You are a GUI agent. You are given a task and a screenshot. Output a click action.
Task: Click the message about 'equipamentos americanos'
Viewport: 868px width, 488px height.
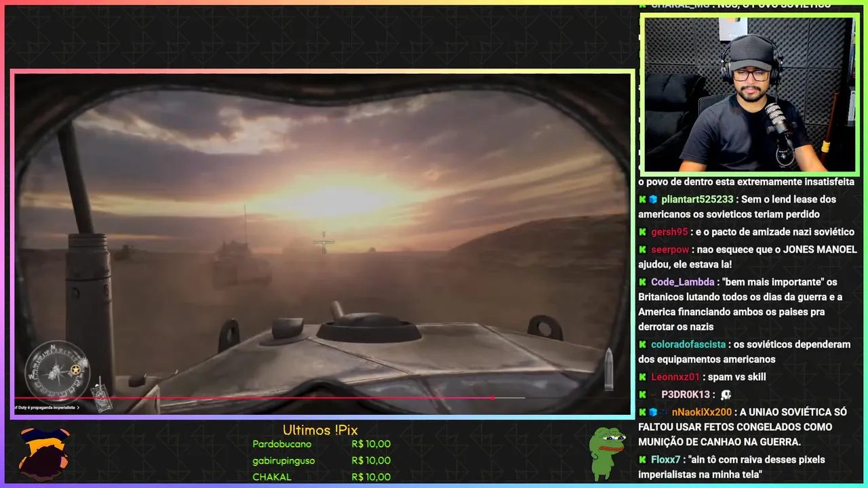(x=744, y=352)
